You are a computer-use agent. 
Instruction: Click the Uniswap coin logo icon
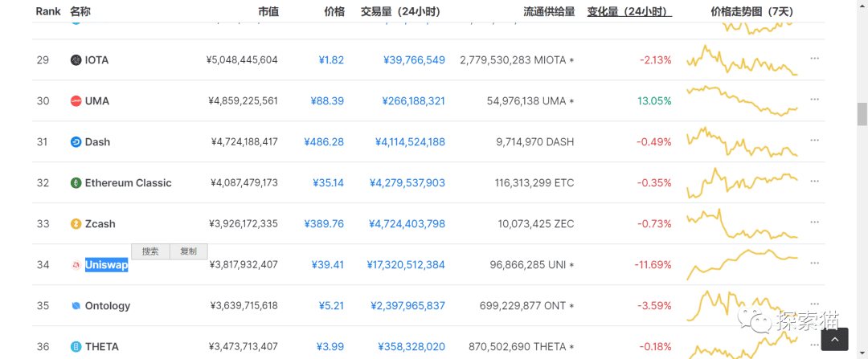(x=76, y=265)
